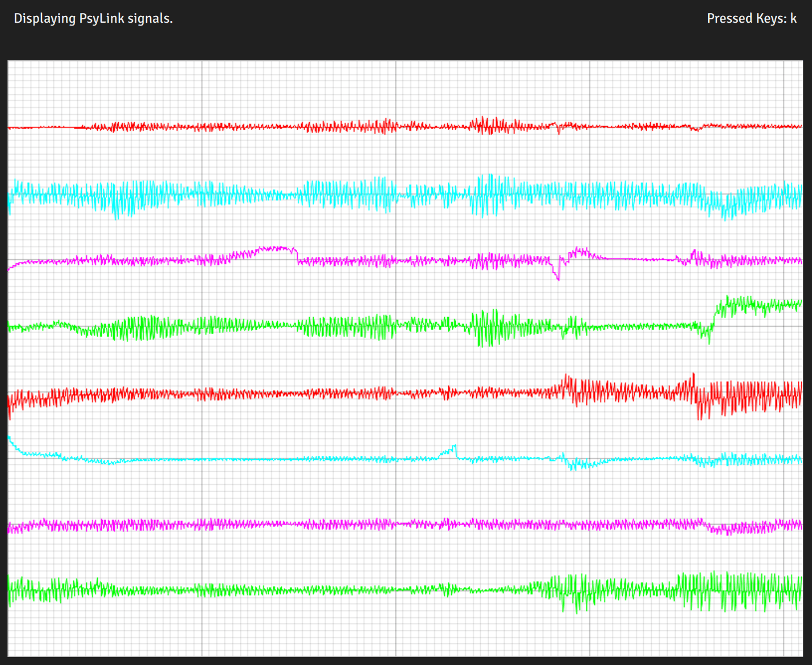
Task: Select the lower magenta signal trace
Action: (x=341, y=524)
